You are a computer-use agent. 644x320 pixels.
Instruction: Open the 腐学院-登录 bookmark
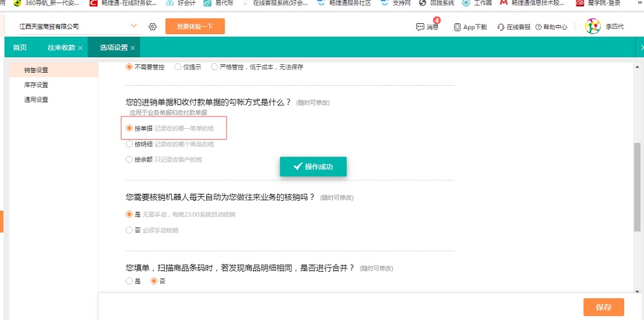coord(598,3)
